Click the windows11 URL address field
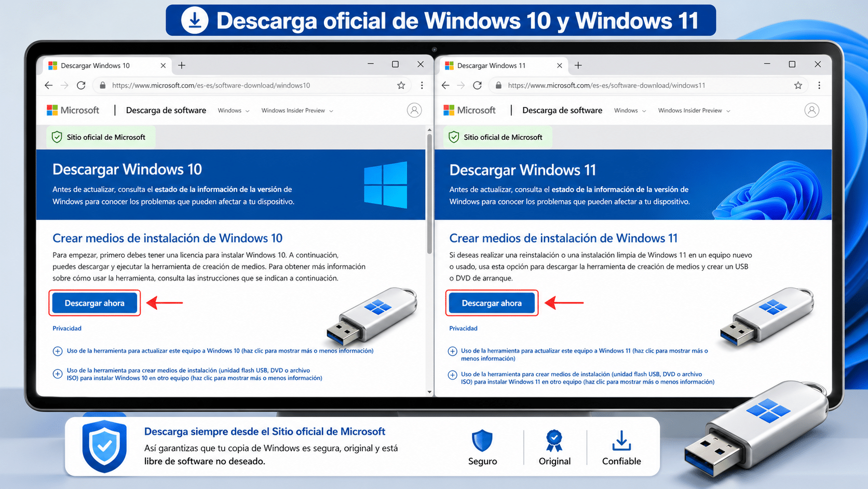This screenshot has width=868, height=489. click(648, 85)
